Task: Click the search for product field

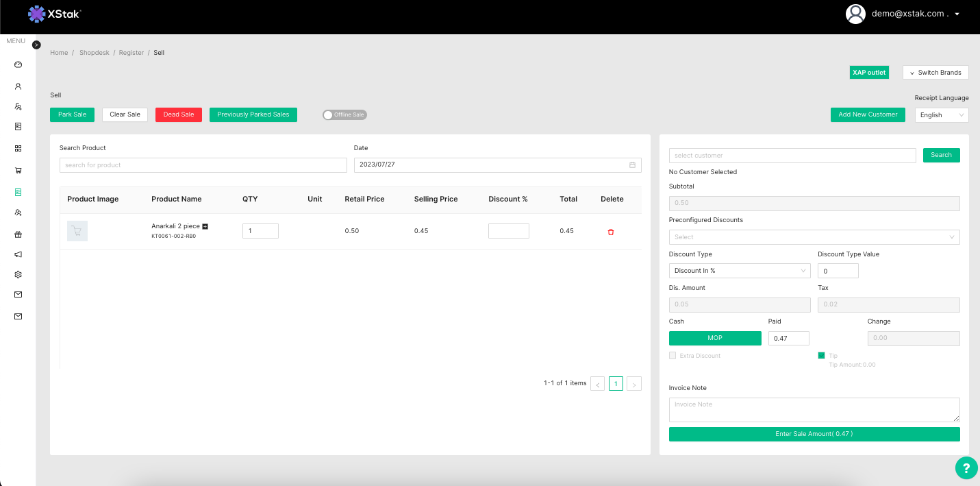Action: 203,165
